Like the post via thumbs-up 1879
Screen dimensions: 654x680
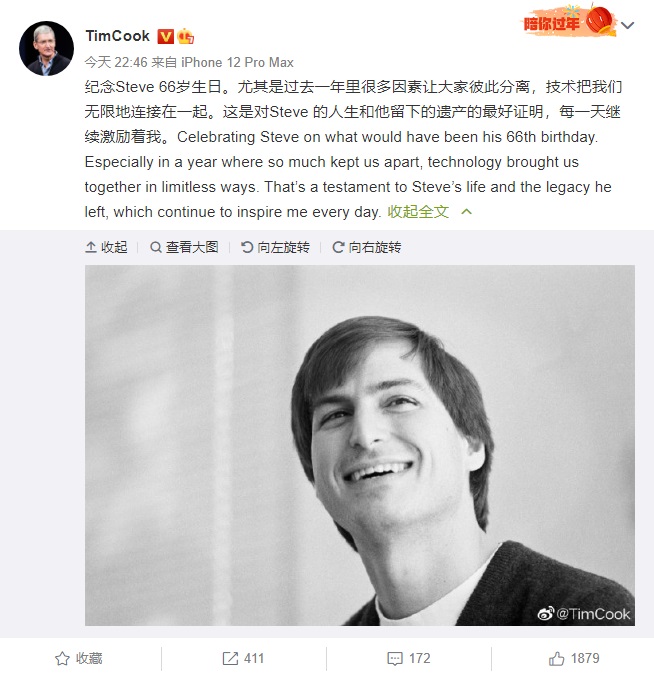[x=574, y=658]
